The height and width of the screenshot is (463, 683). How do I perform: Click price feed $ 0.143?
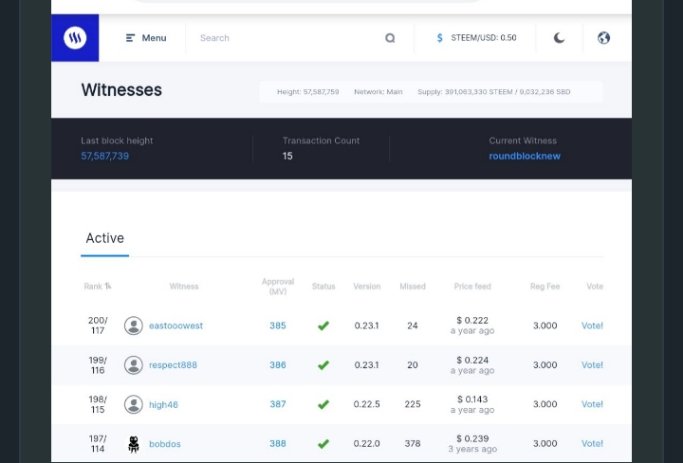472,399
